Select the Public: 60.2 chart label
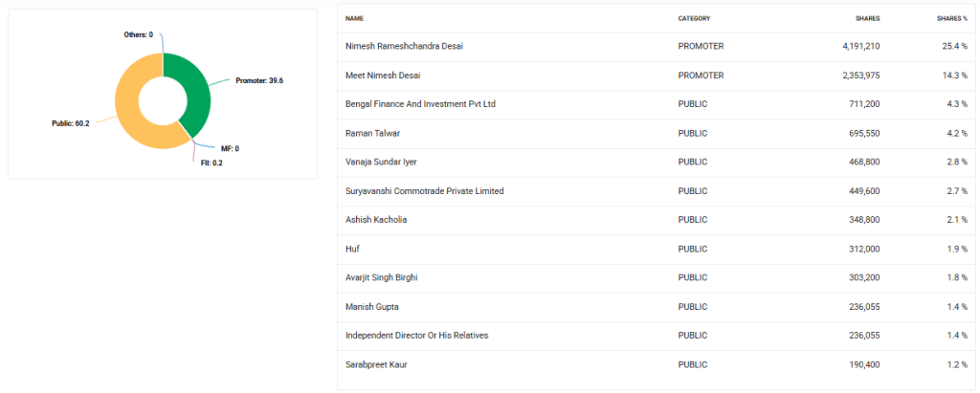Image resolution: width=980 pixels, height=393 pixels. (71, 123)
